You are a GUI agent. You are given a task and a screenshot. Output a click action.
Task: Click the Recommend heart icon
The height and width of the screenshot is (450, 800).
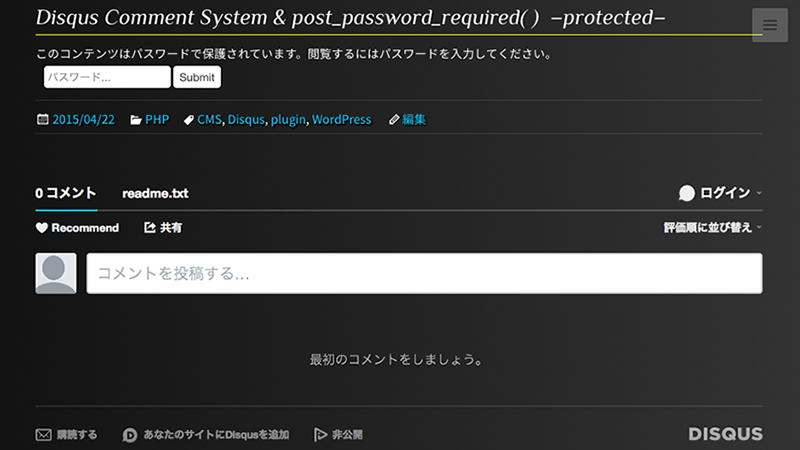(42, 228)
